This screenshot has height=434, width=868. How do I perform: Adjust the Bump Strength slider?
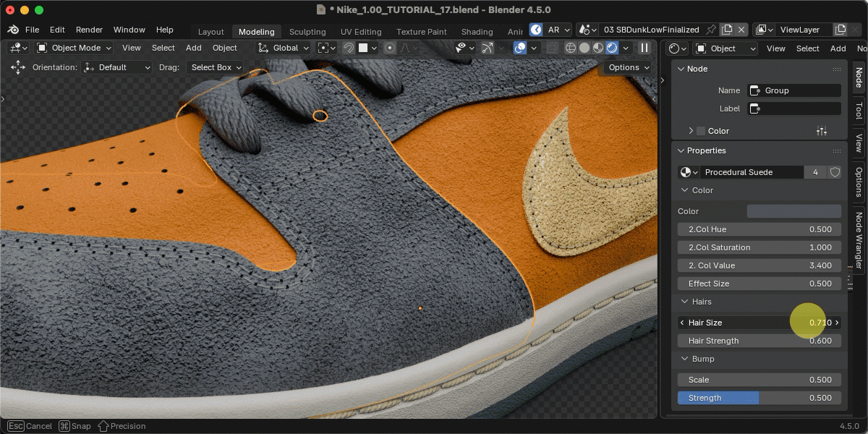[x=759, y=398]
